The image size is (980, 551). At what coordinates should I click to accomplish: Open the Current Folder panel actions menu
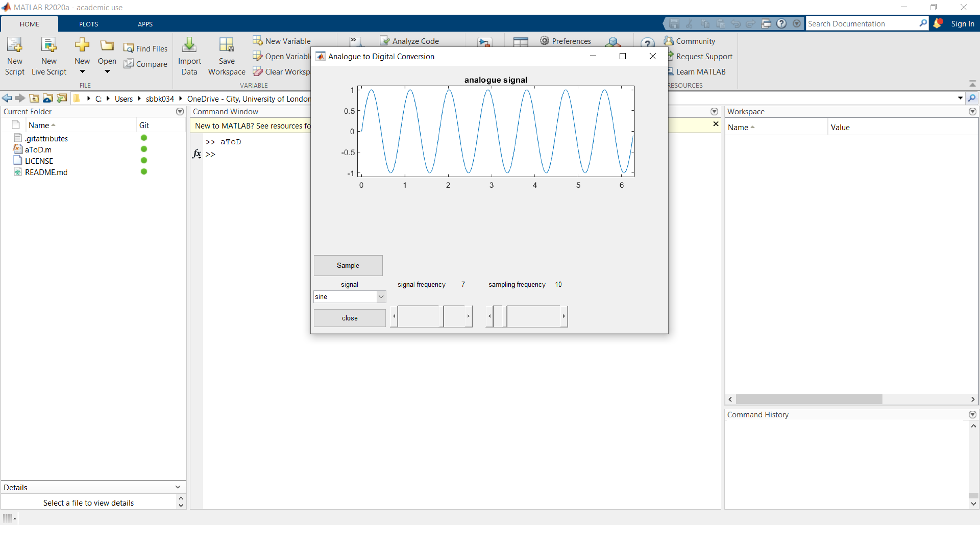click(x=180, y=111)
